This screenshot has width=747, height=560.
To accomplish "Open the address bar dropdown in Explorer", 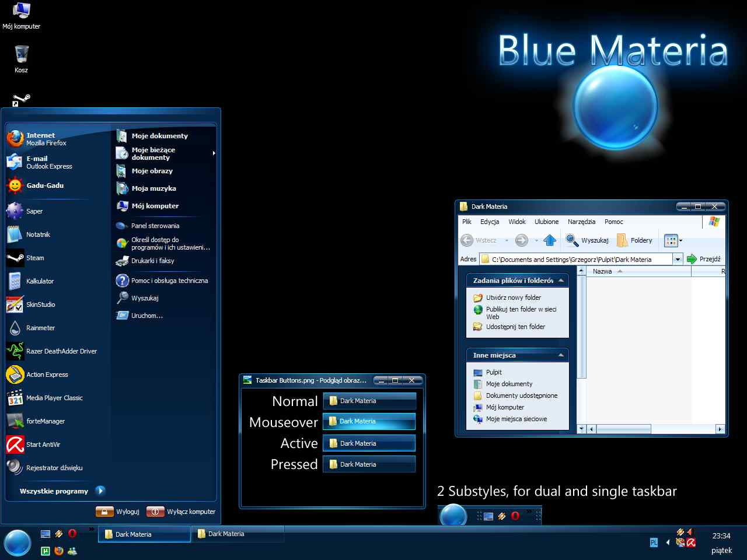I will click(678, 259).
